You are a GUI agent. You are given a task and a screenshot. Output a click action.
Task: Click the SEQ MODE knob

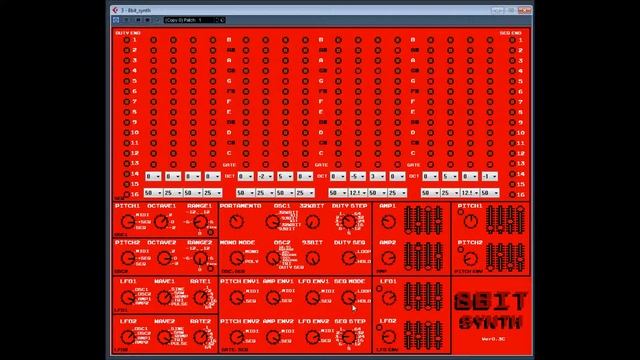(348, 298)
